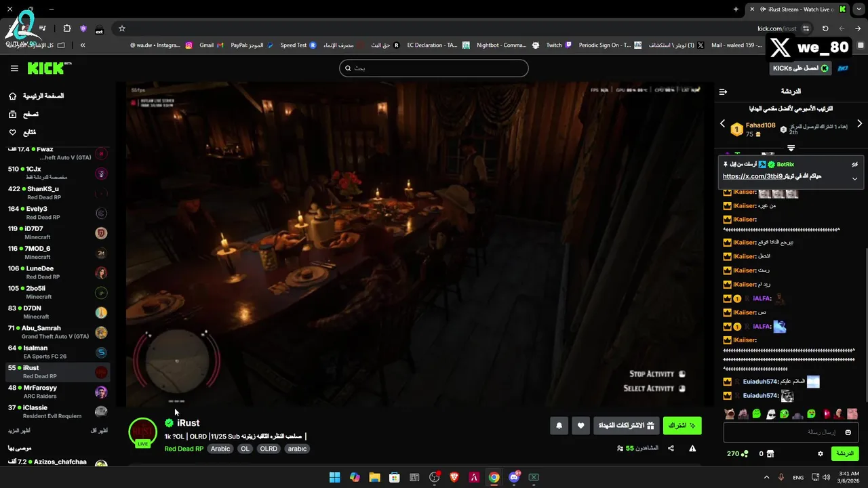Open D7DN channel in sidebar
This screenshot has width=868, height=488.
58,312
